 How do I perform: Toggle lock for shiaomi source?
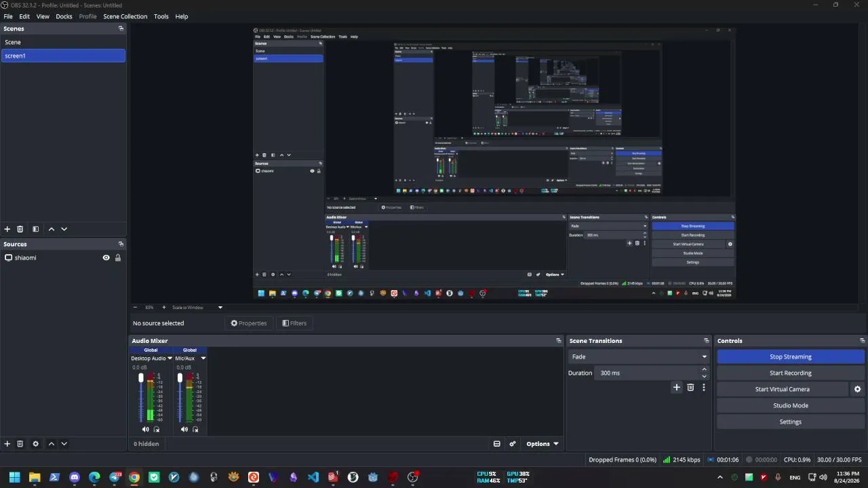tap(118, 258)
